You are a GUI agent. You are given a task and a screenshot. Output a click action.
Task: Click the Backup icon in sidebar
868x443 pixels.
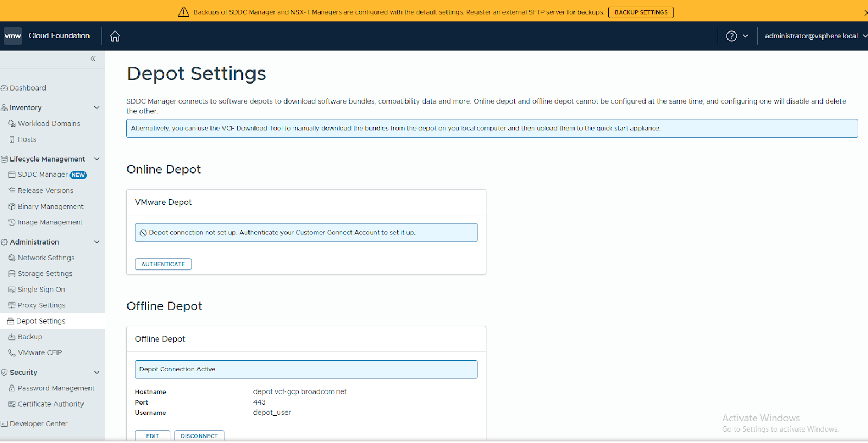[12, 337]
